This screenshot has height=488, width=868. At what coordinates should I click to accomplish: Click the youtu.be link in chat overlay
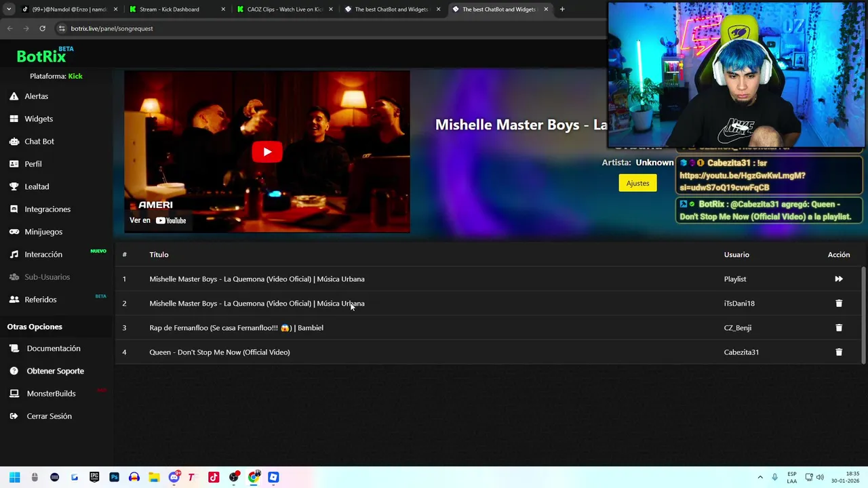click(x=743, y=182)
